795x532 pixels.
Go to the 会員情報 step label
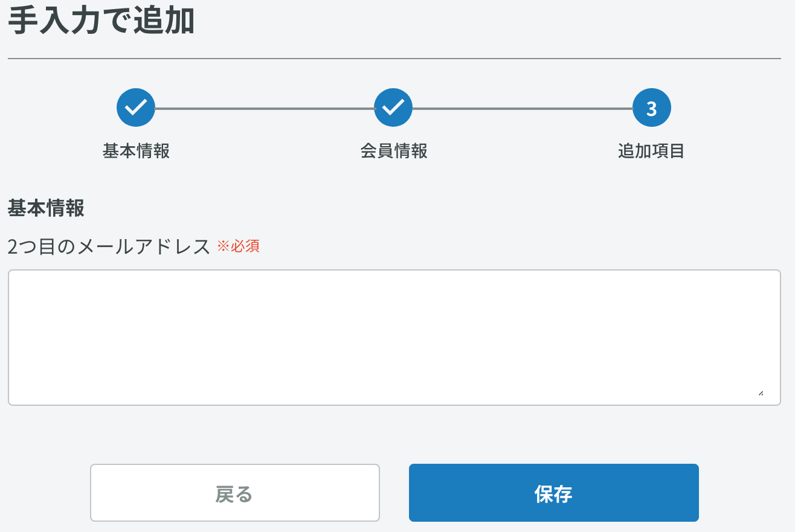(x=394, y=150)
